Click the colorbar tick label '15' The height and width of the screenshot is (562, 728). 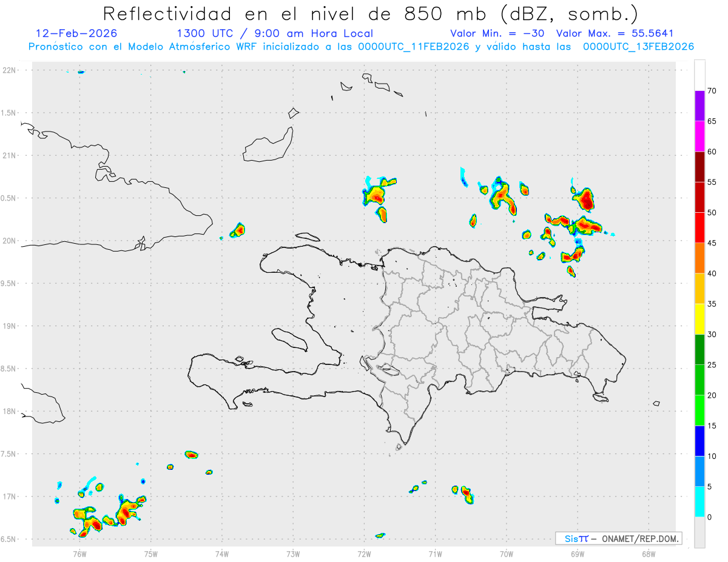click(712, 426)
